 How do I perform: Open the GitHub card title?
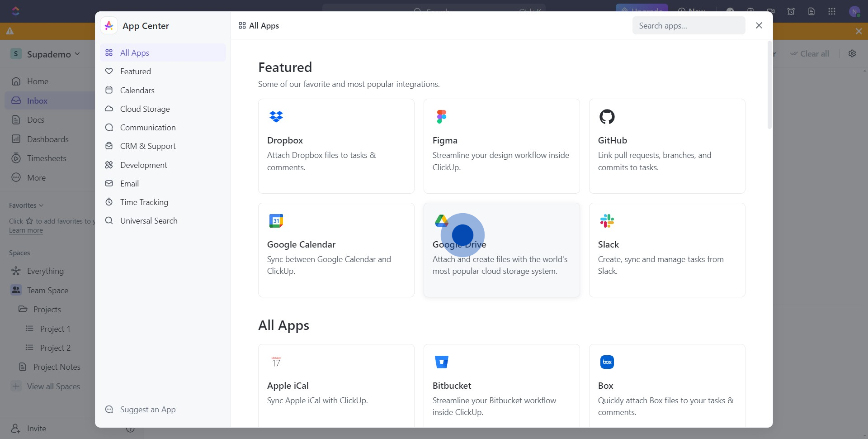click(612, 140)
